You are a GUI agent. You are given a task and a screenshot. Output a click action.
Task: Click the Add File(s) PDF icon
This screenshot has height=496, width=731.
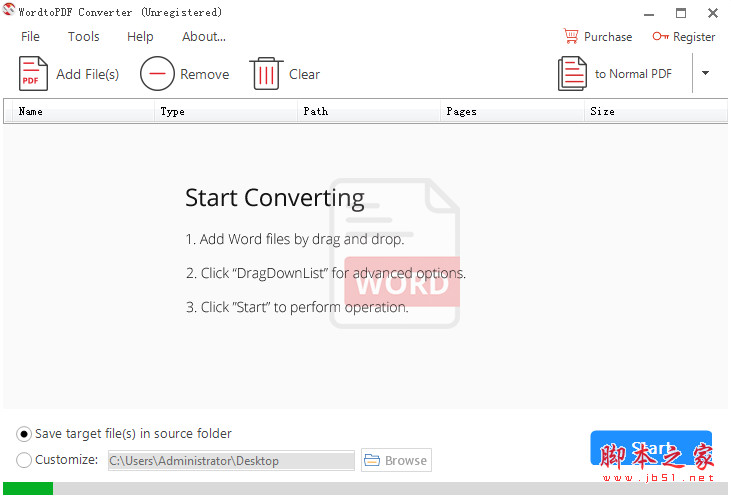(x=33, y=74)
